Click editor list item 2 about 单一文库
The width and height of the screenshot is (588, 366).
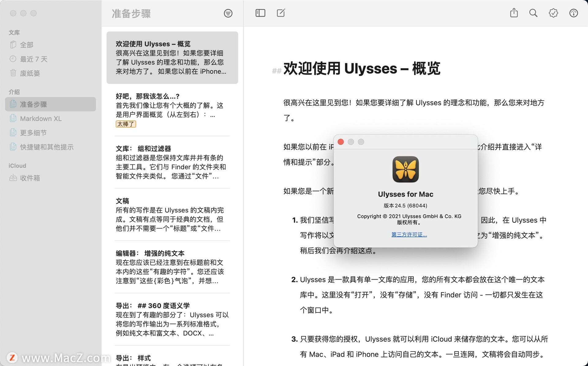tap(419, 295)
